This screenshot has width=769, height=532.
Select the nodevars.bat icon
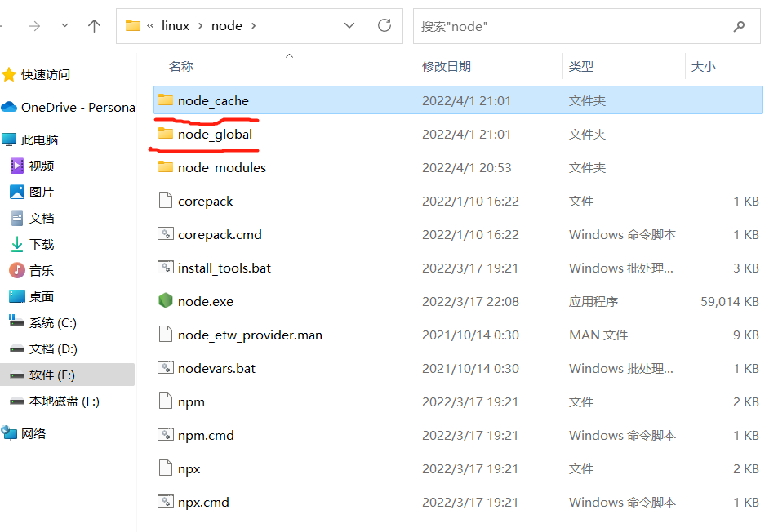166,368
